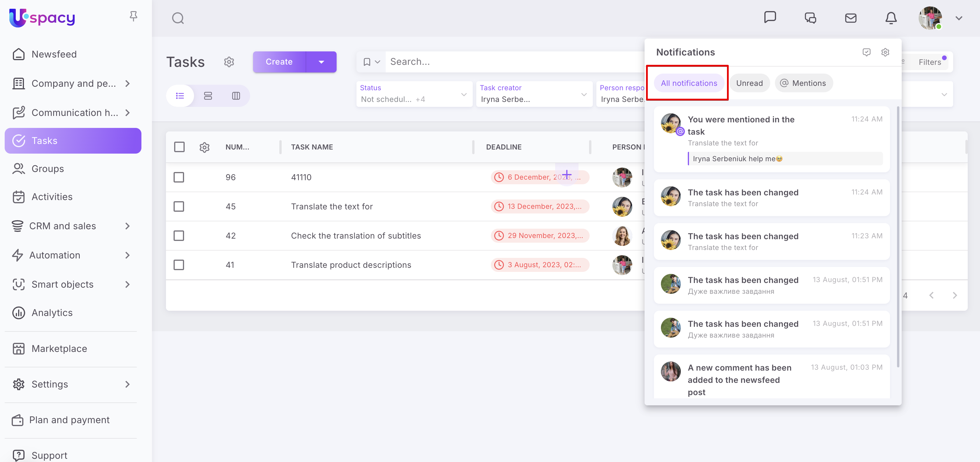Mark all notifications as read icon
Viewport: 980px width, 462px height.
tap(866, 52)
